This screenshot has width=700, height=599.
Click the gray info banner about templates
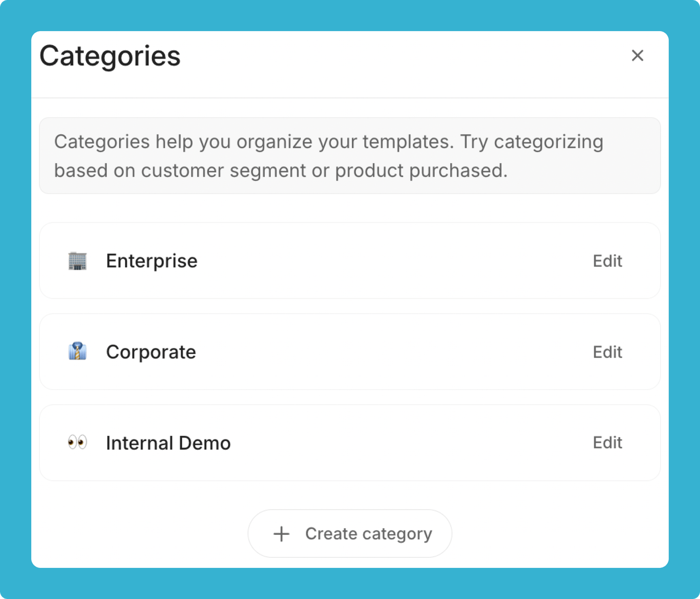[350, 155]
